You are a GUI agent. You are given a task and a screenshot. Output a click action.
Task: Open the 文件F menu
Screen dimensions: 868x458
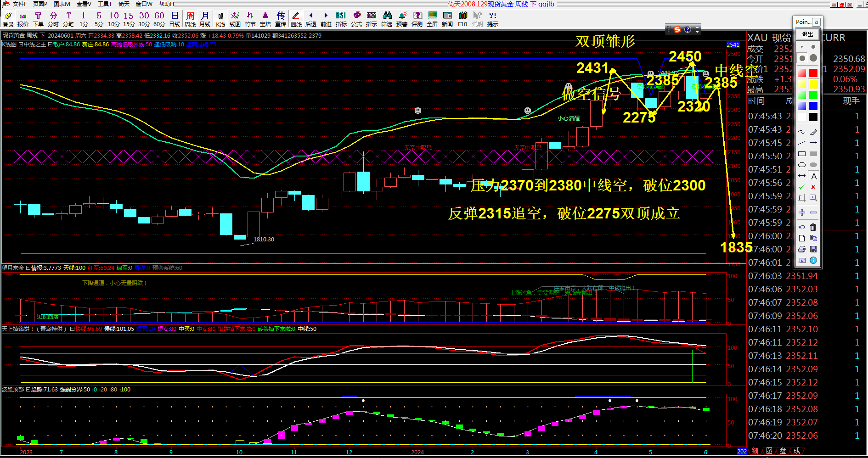[20, 4]
